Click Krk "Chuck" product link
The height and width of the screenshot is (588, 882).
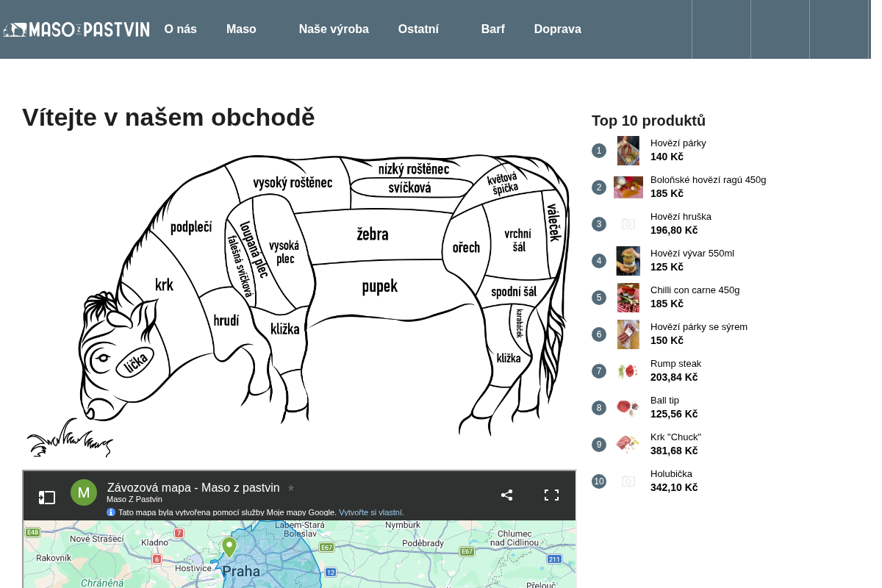tap(676, 437)
